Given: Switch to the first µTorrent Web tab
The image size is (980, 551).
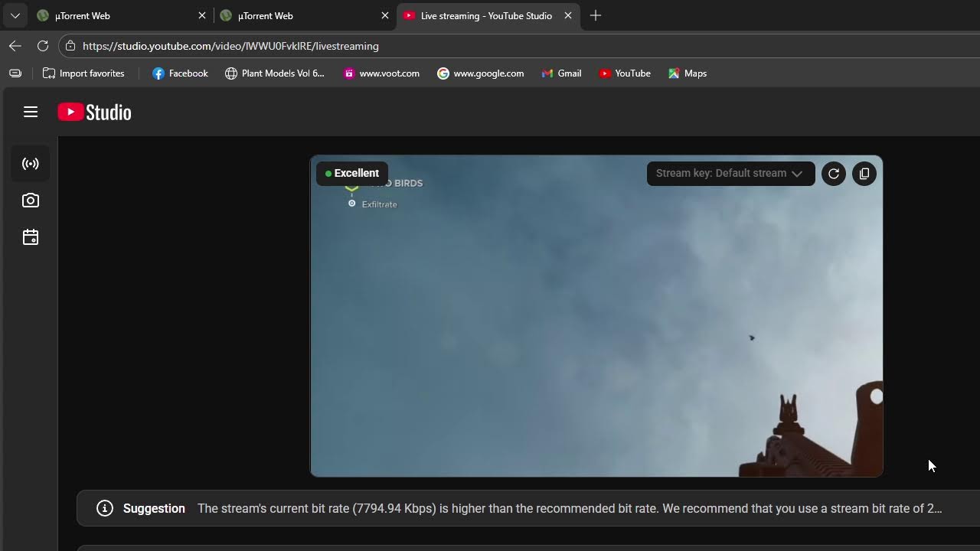Looking at the screenshot, I should tap(121, 15).
